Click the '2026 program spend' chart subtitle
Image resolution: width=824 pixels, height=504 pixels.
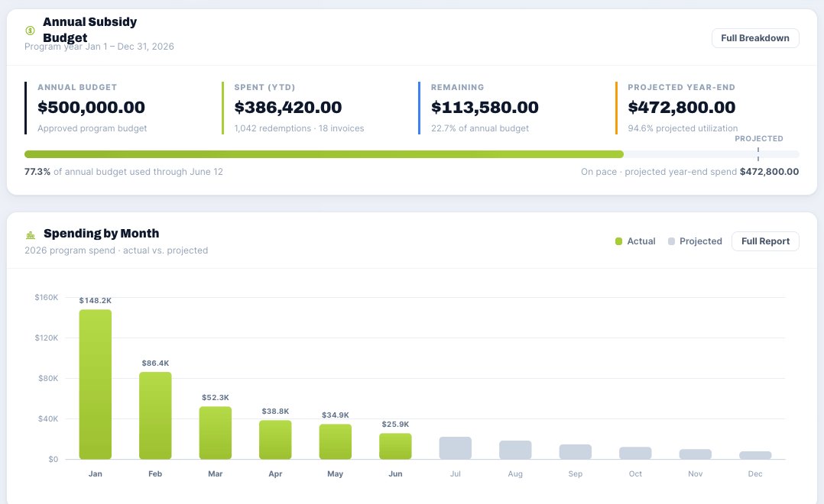(116, 250)
